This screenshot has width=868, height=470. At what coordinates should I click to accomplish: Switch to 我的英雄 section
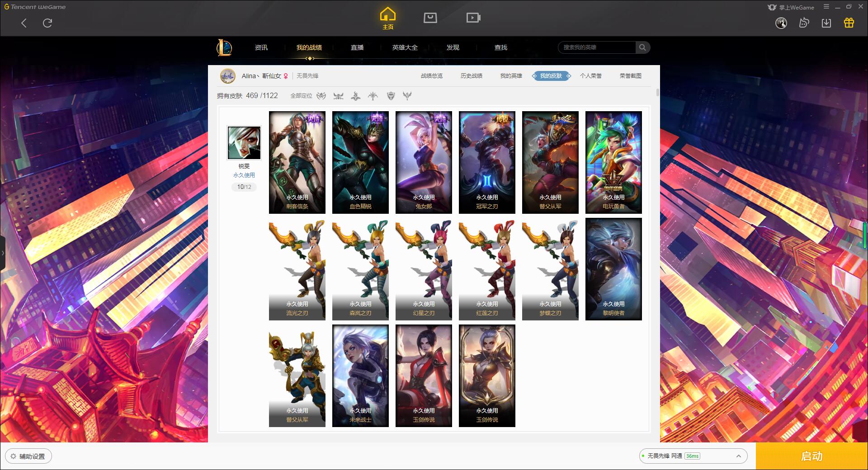pyautogui.click(x=511, y=76)
